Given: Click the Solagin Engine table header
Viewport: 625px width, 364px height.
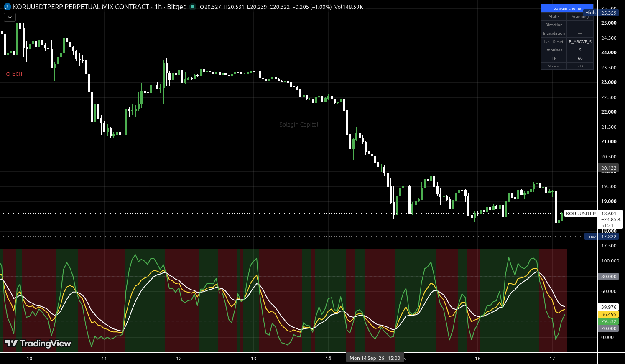Looking at the screenshot, I should (x=567, y=8).
